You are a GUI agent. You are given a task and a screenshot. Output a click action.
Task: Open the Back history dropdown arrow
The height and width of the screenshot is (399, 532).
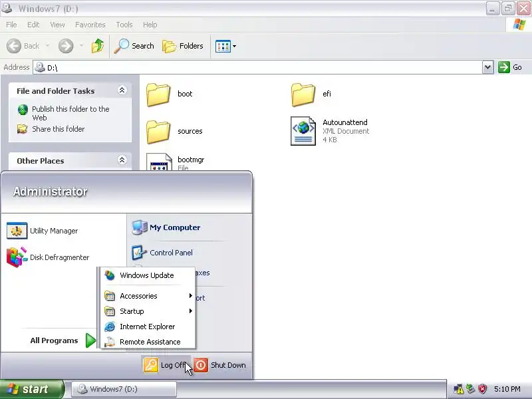click(x=48, y=45)
